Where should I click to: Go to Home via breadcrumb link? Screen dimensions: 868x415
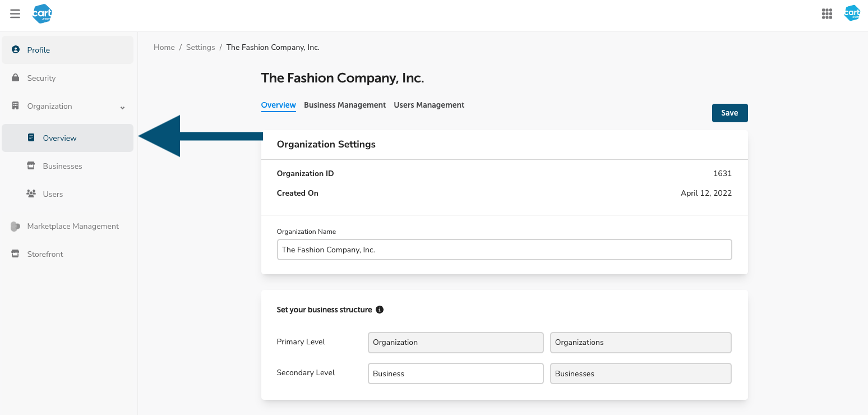click(x=164, y=48)
